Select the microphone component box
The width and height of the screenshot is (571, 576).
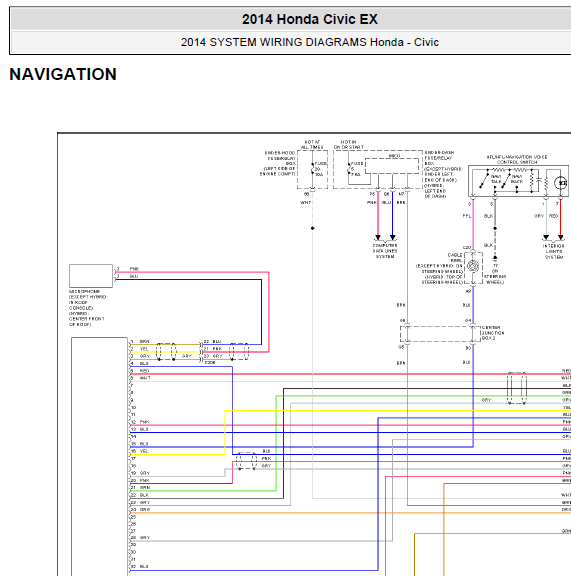pyautogui.click(x=91, y=276)
